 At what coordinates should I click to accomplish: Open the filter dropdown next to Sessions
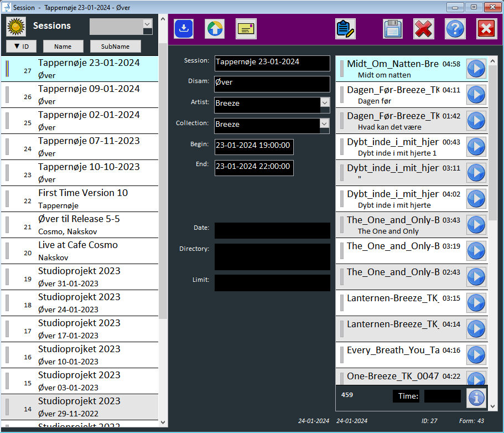pos(147,24)
